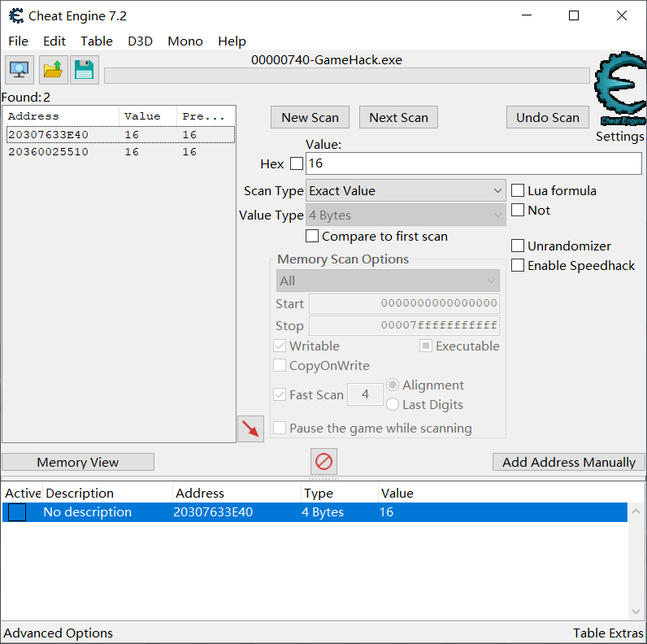Open the Value Type 4 Bytes dropdown
647x644 pixels.
(x=406, y=215)
